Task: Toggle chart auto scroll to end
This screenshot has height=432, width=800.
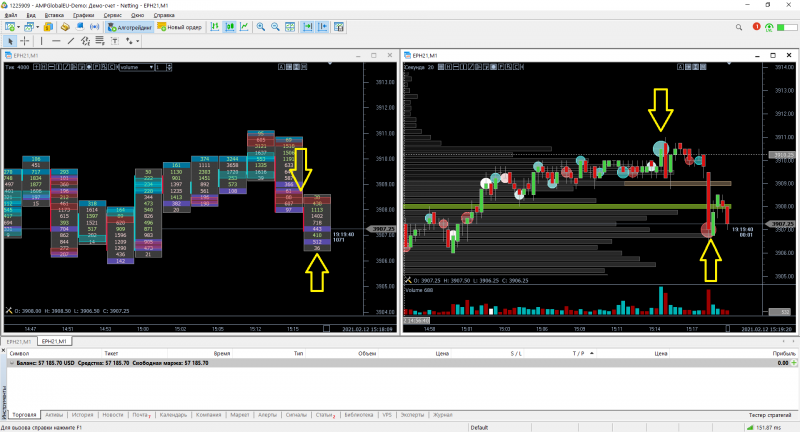Action: click(x=308, y=27)
